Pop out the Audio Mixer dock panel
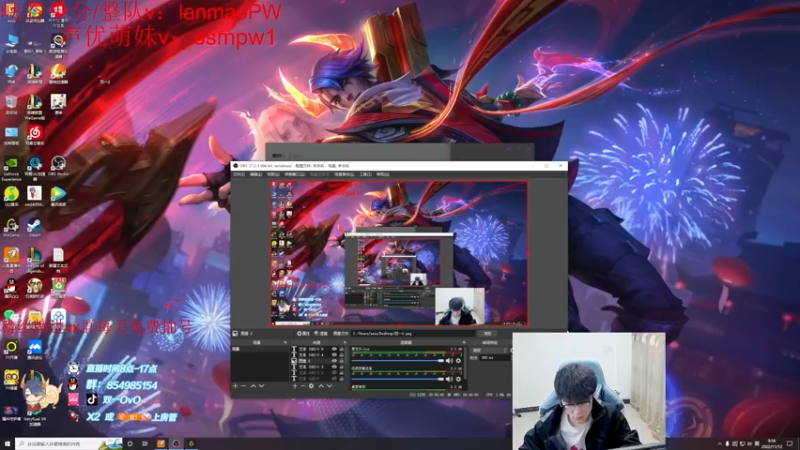 [x=464, y=342]
